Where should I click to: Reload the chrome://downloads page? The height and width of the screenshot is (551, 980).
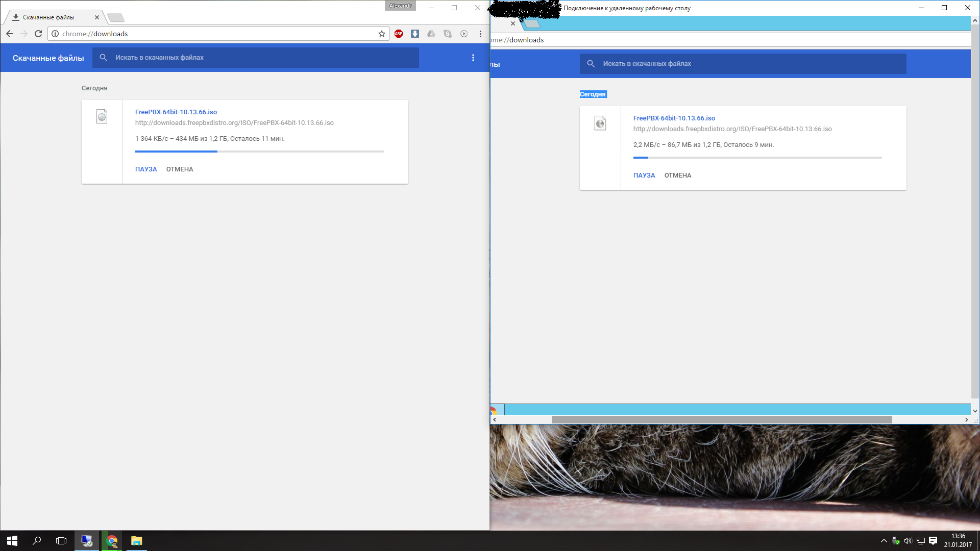[38, 34]
